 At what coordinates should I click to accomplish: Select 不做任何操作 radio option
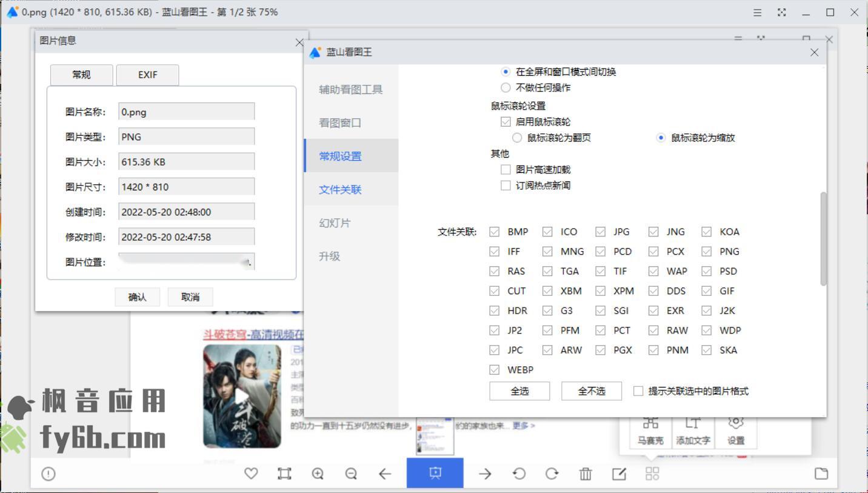[x=506, y=87]
